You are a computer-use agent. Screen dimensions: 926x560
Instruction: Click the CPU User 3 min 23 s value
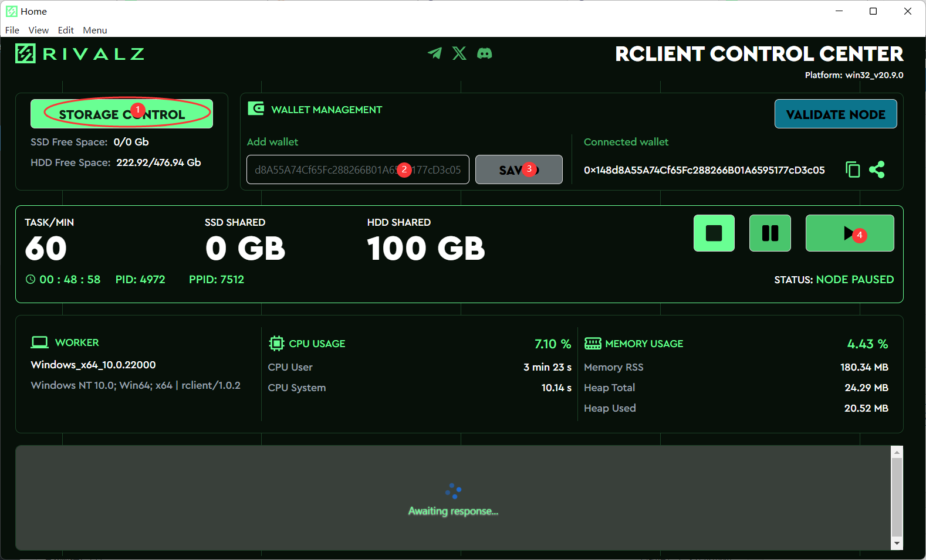[548, 367]
